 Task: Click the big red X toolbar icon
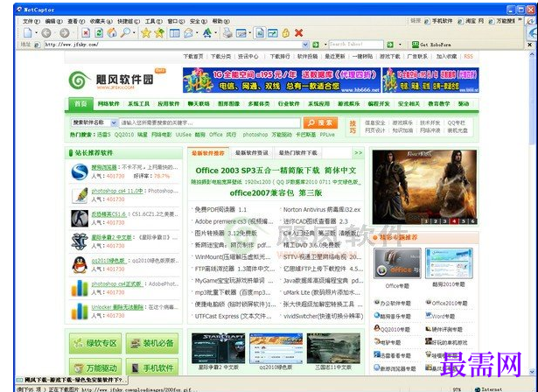pyautogui.click(x=299, y=33)
